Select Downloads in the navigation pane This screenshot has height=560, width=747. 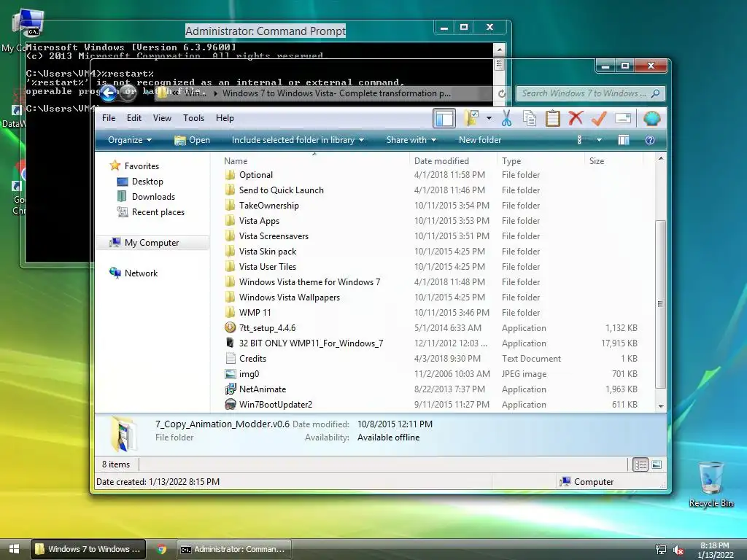[153, 197]
